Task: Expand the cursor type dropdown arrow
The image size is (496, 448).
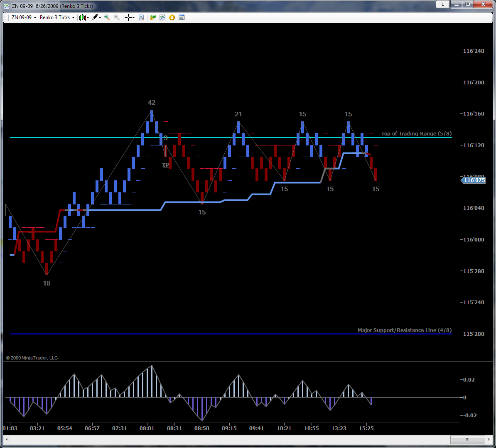Action: (x=133, y=18)
